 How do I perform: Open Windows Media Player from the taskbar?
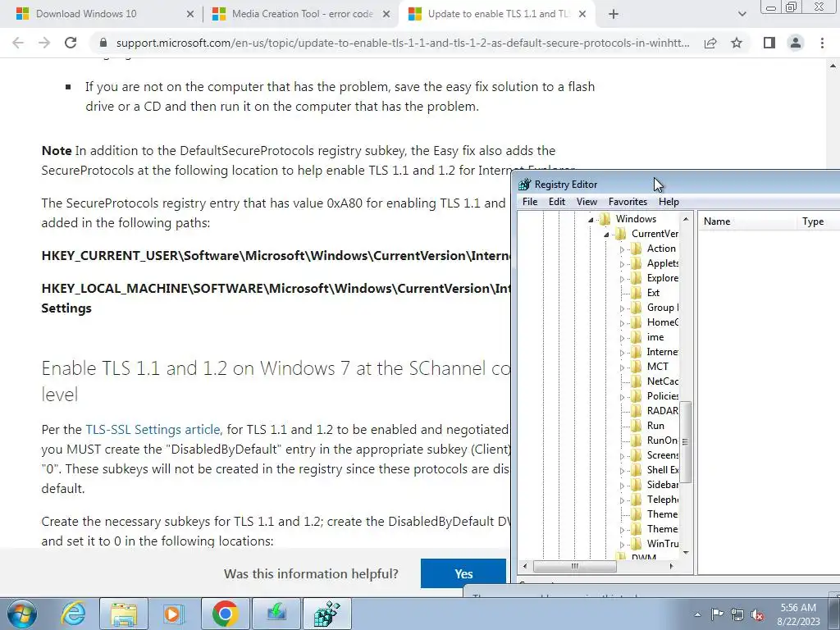click(172, 614)
